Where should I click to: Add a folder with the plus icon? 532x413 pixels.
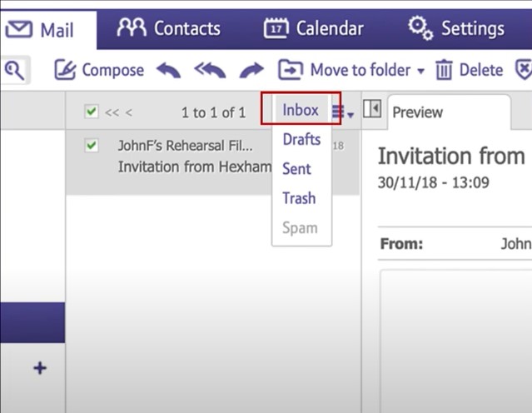pos(40,368)
